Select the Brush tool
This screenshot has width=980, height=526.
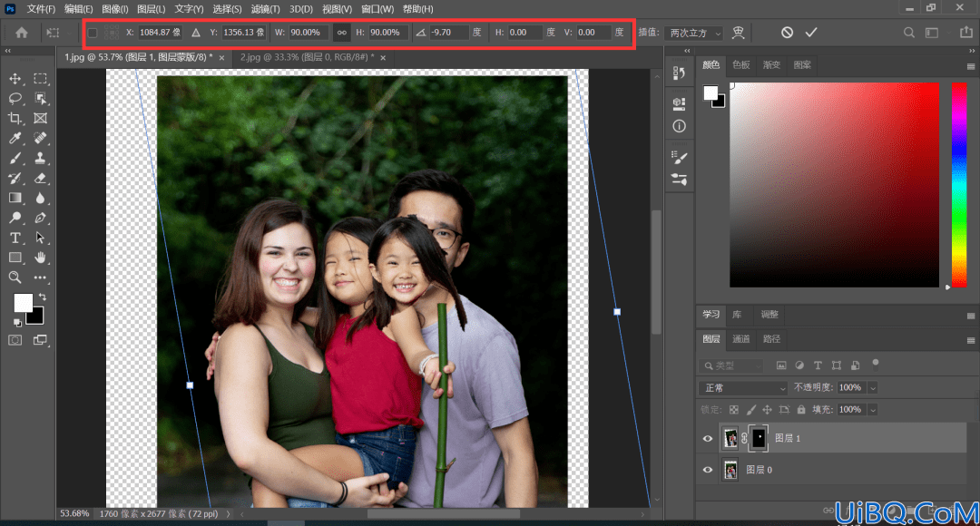point(15,158)
